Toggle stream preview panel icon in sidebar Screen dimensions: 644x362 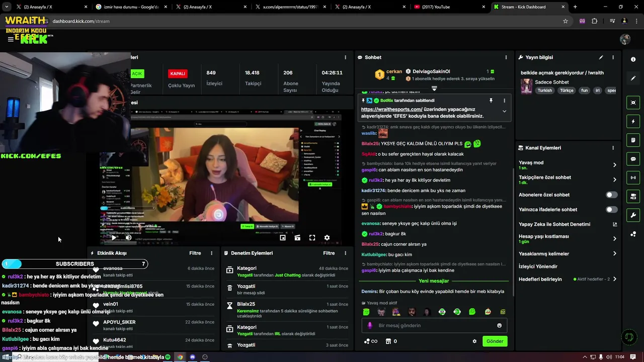pyautogui.click(x=633, y=103)
